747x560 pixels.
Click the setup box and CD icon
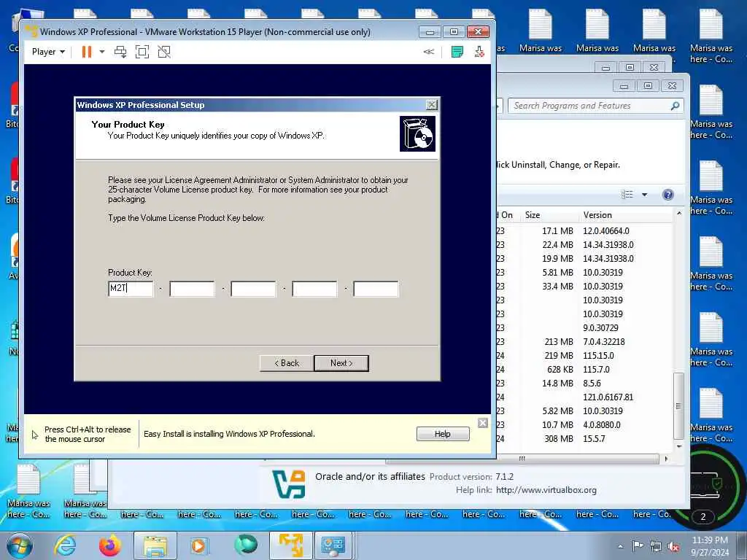[417, 134]
